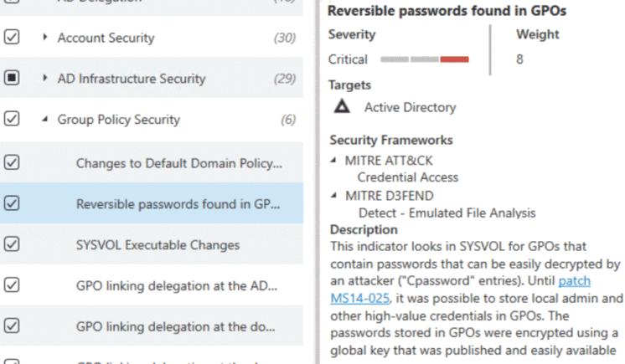Screen dimensions: 625x364
Task: Collapse the Group Policy Security category
Action: 44,119
